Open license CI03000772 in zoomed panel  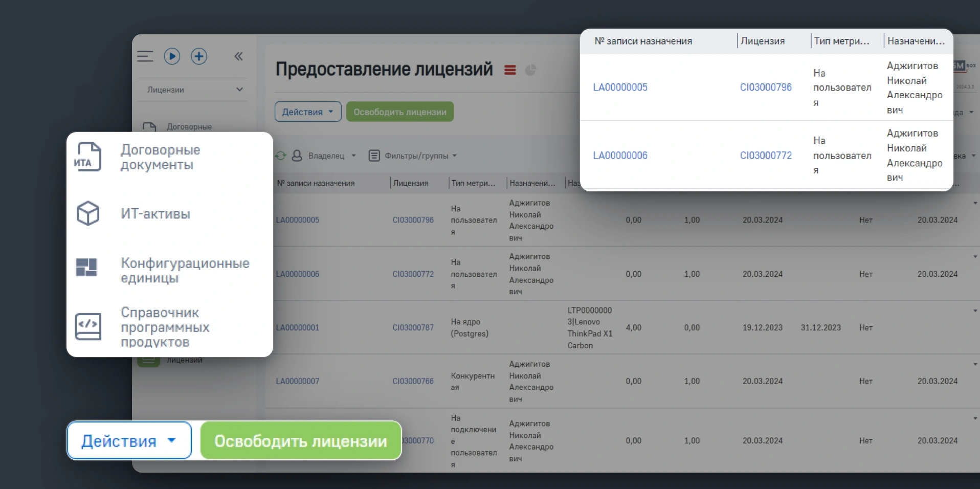point(766,155)
